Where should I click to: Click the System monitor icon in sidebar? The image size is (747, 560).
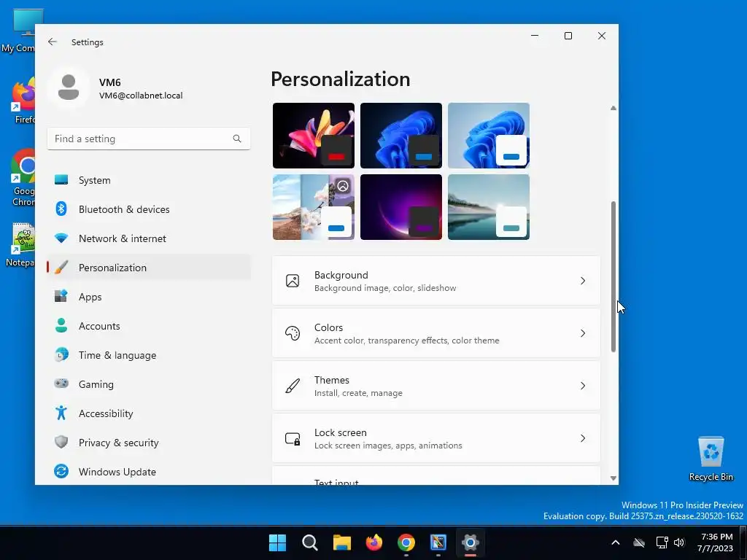[61, 180]
